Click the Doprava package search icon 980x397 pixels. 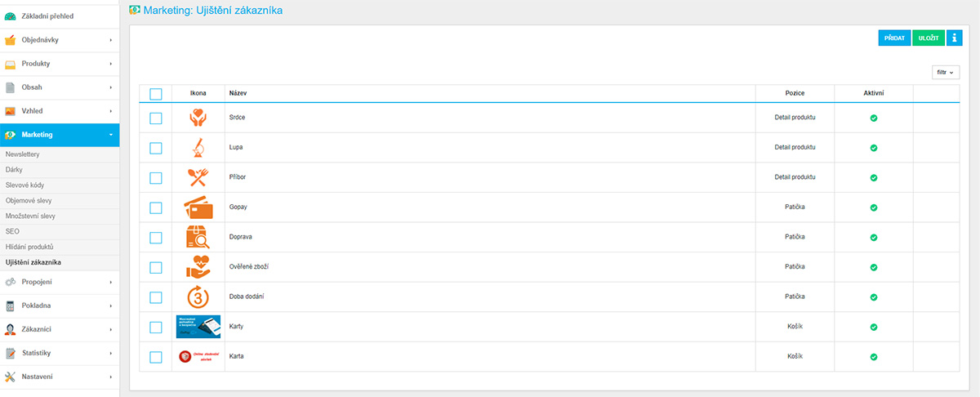tap(198, 238)
